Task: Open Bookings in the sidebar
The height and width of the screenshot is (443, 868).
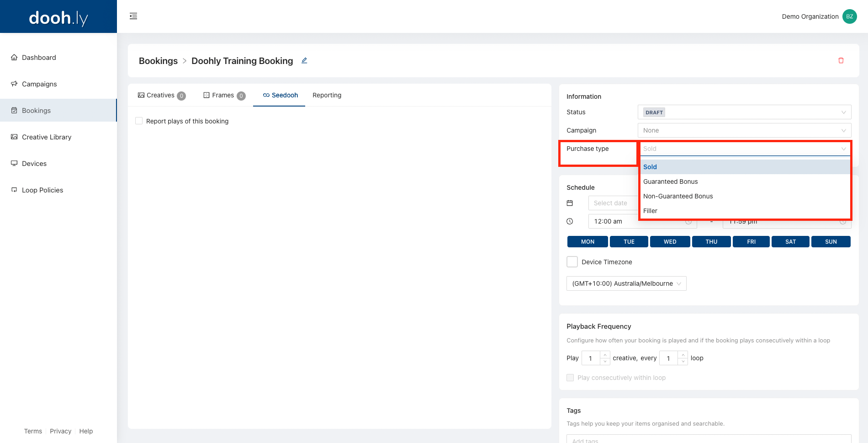Action: (x=58, y=111)
